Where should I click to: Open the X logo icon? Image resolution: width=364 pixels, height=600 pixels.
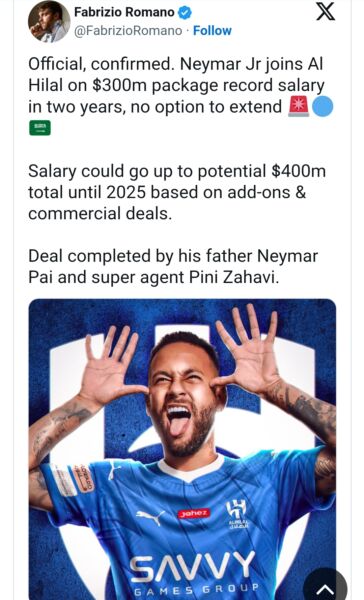tap(325, 12)
